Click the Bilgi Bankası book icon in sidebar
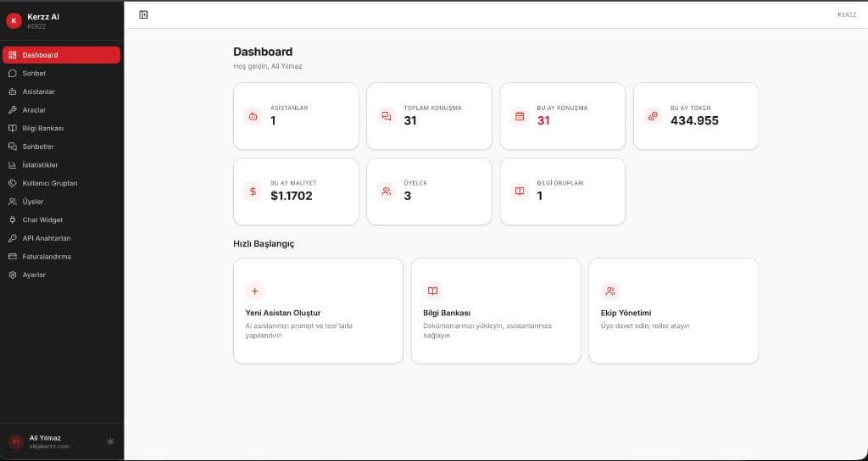Screen dimensions: 868x461 click(x=13, y=129)
